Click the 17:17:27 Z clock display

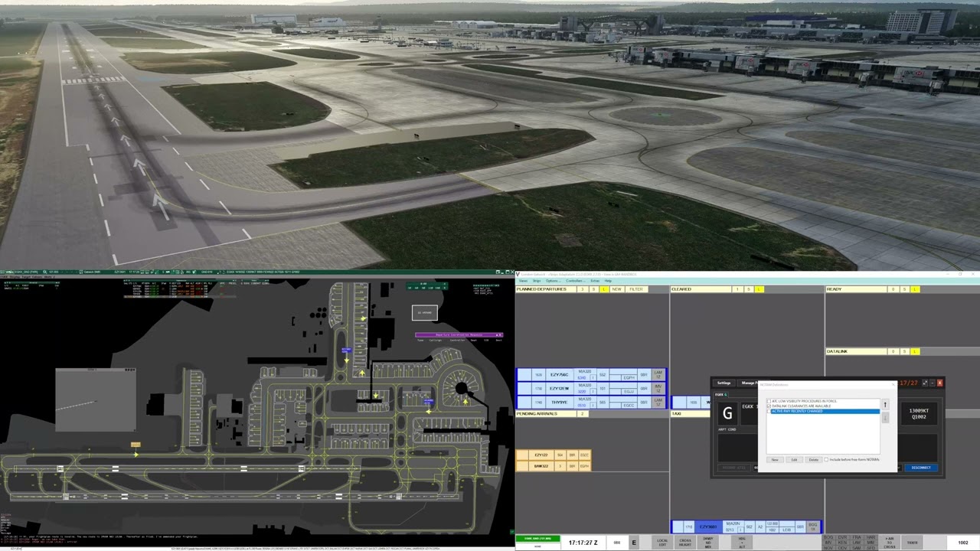pyautogui.click(x=583, y=543)
